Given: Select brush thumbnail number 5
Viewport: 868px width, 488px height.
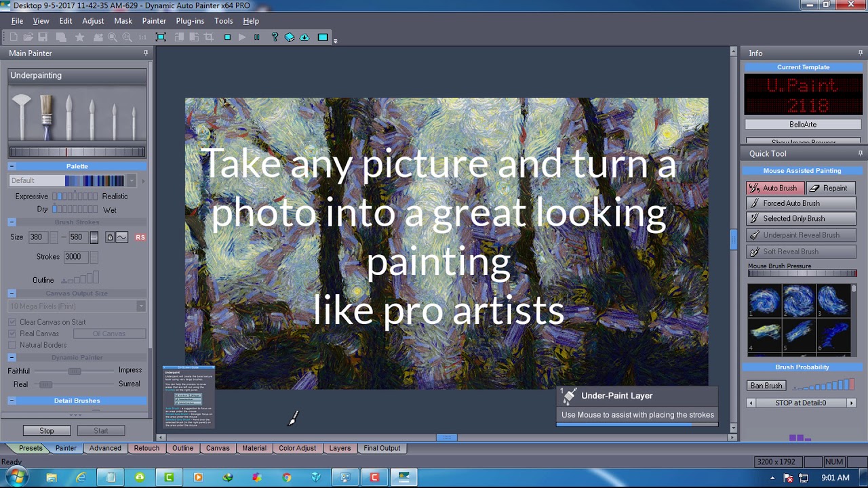Looking at the screenshot, I should point(799,335).
